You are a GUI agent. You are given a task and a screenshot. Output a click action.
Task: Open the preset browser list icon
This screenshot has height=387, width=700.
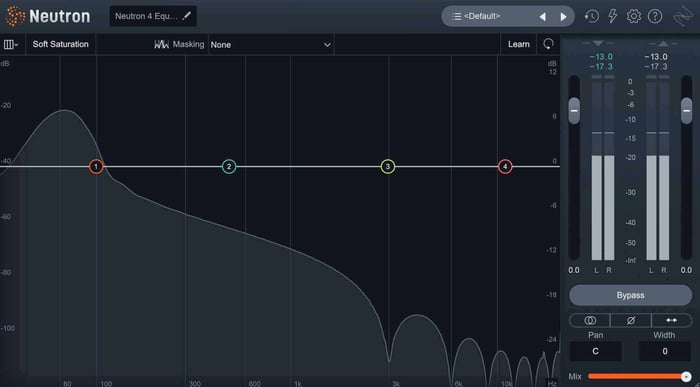pyautogui.click(x=456, y=17)
